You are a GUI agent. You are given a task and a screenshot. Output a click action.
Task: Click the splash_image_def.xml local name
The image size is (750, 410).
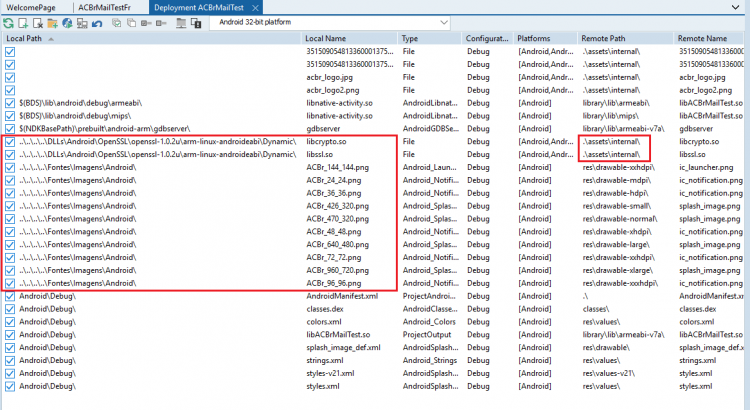(x=343, y=348)
